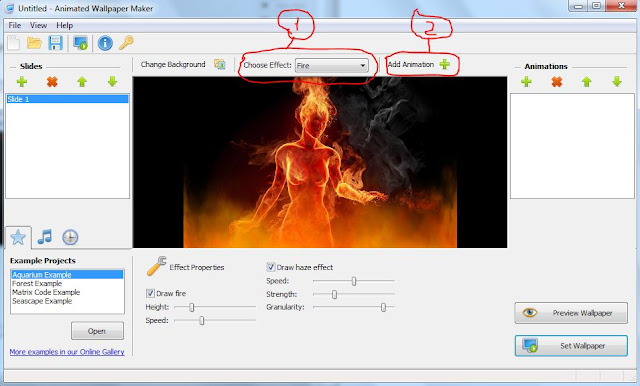Screen dimensions: 640x386
Task: Click the Open example button
Action: pyautogui.click(x=97, y=331)
